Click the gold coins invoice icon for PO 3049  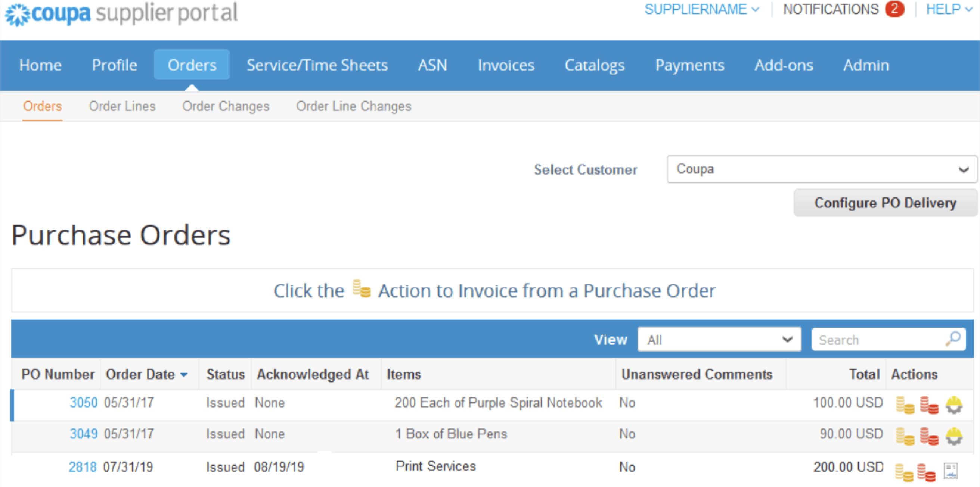(906, 436)
